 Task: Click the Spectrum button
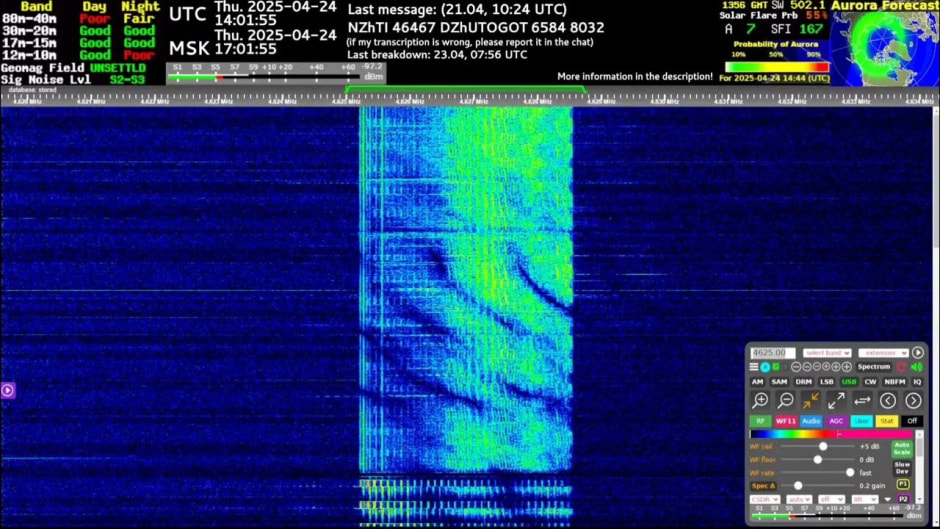click(x=873, y=367)
